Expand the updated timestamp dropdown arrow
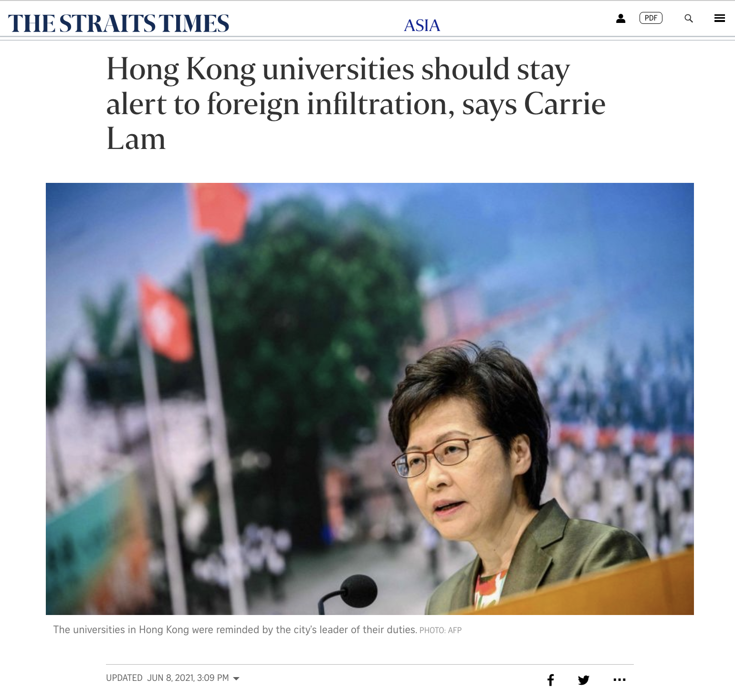This screenshot has height=700, width=735. [x=236, y=679]
